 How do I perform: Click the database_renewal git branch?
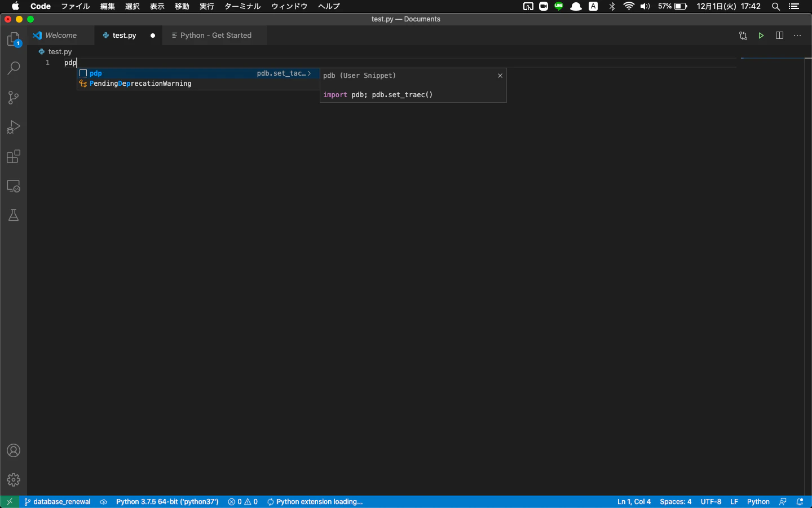[58, 502]
